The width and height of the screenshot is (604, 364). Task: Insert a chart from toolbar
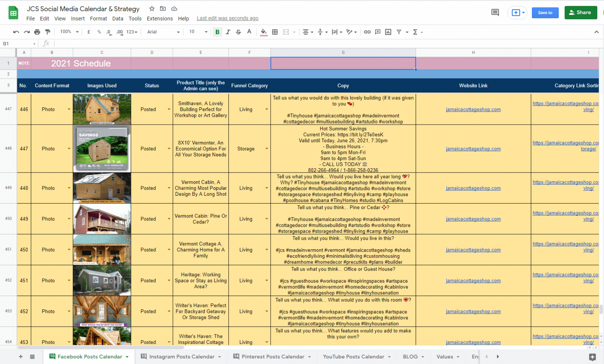click(x=388, y=32)
